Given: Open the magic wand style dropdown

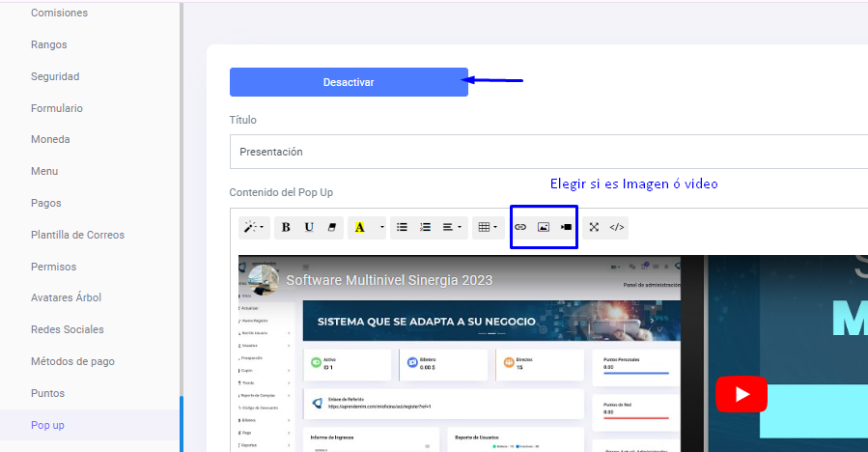Looking at the screenshot, I should [x=255, y=228].
